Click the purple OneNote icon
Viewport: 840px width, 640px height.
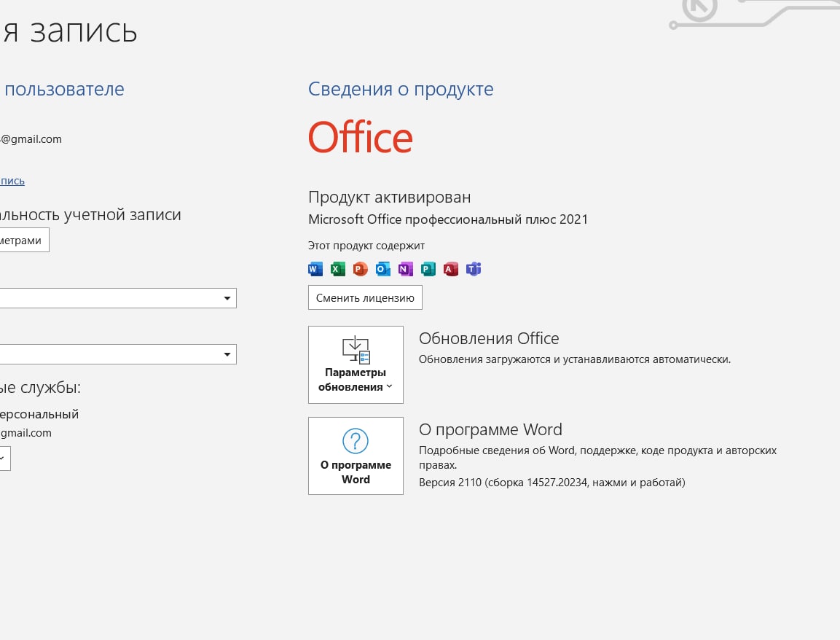[x=405, y=269]
